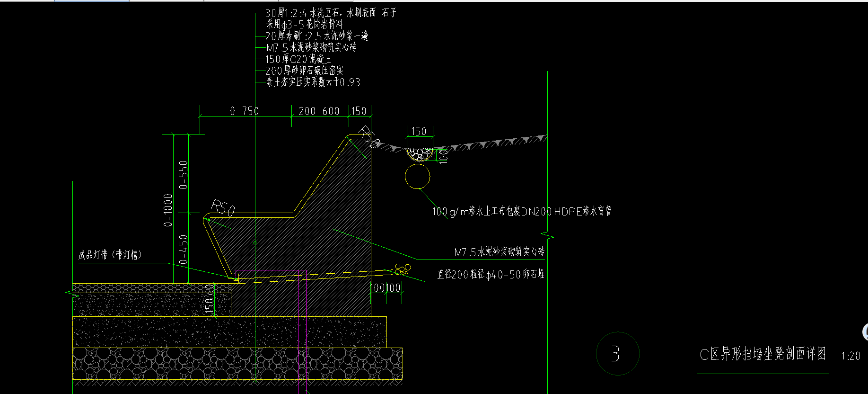Click the floating round icon at right edge
Image resolution: width=868 pixels, height=394 pixels.
coord(865,332)
